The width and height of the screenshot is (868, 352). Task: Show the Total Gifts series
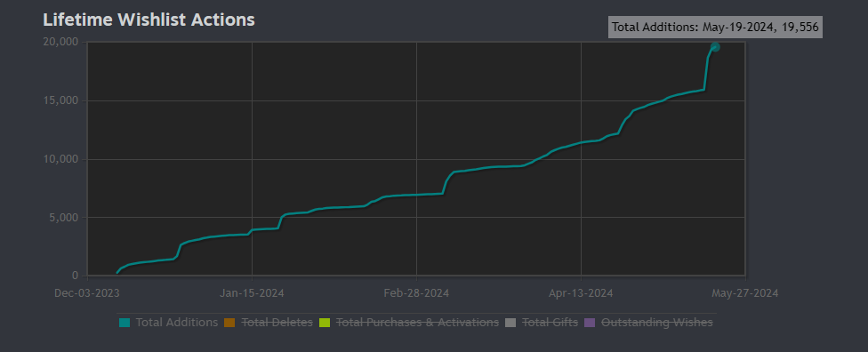[550, 322]
